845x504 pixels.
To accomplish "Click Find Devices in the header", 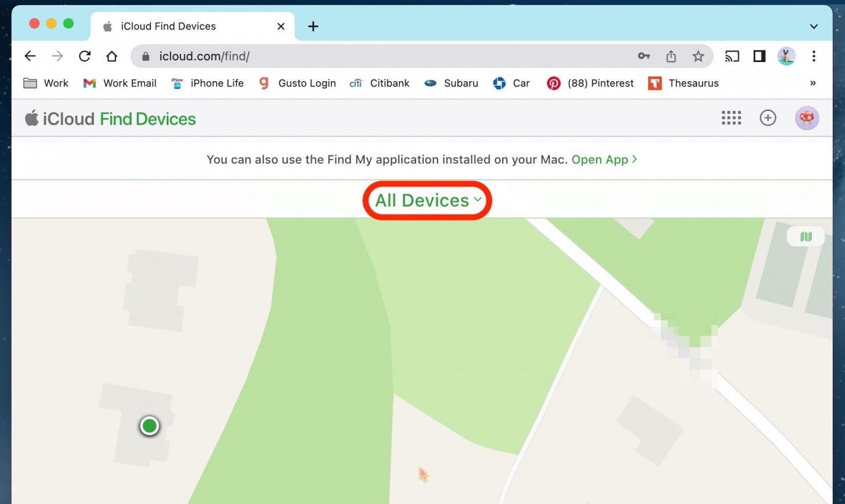I will [147, 118].
